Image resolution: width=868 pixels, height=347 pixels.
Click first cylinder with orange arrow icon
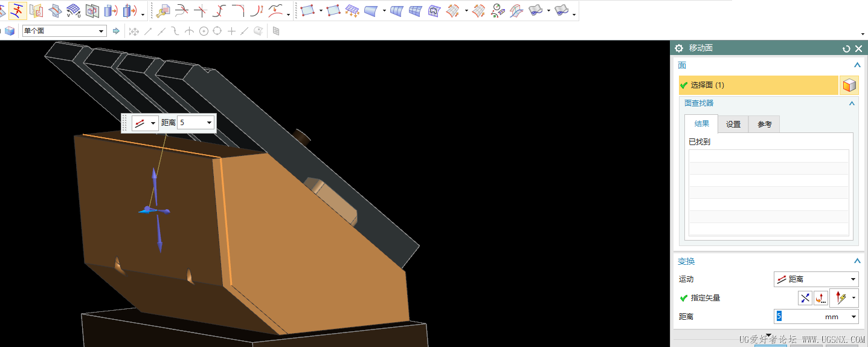111,10
